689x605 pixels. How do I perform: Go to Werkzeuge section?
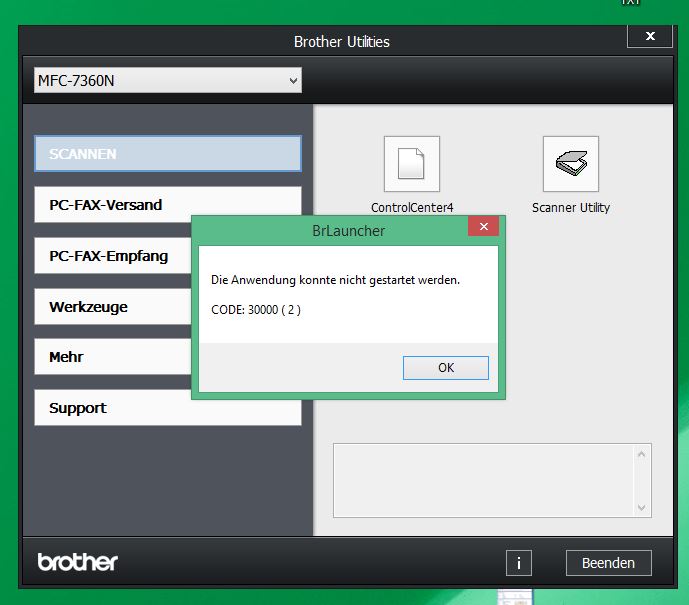click(110, 307)
